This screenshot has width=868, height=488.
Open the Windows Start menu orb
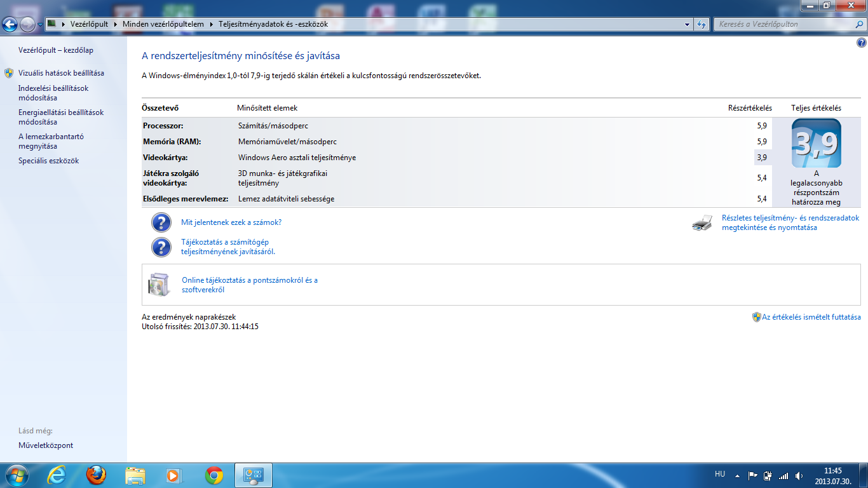coord(16,475)
